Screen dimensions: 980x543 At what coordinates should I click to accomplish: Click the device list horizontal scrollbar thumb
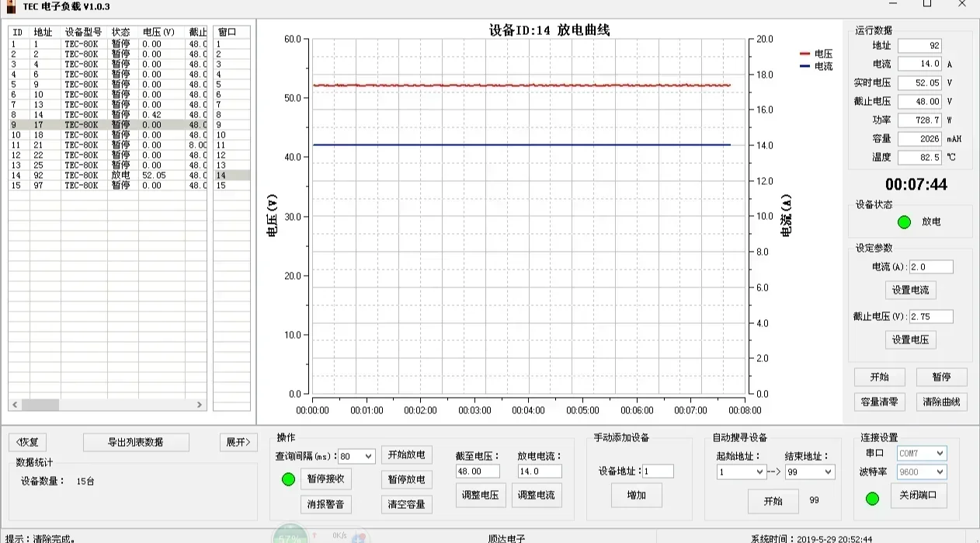[40, 405]
